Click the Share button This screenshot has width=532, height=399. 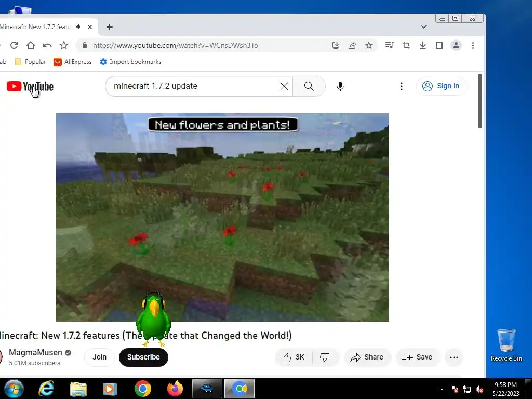(367, 357)
